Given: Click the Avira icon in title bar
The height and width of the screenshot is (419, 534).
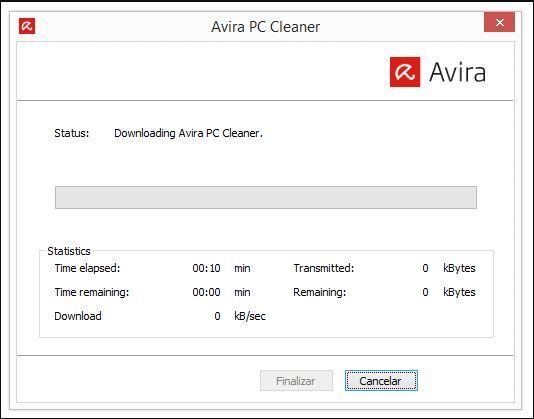Looking at the screenshot, I should 27,26.
